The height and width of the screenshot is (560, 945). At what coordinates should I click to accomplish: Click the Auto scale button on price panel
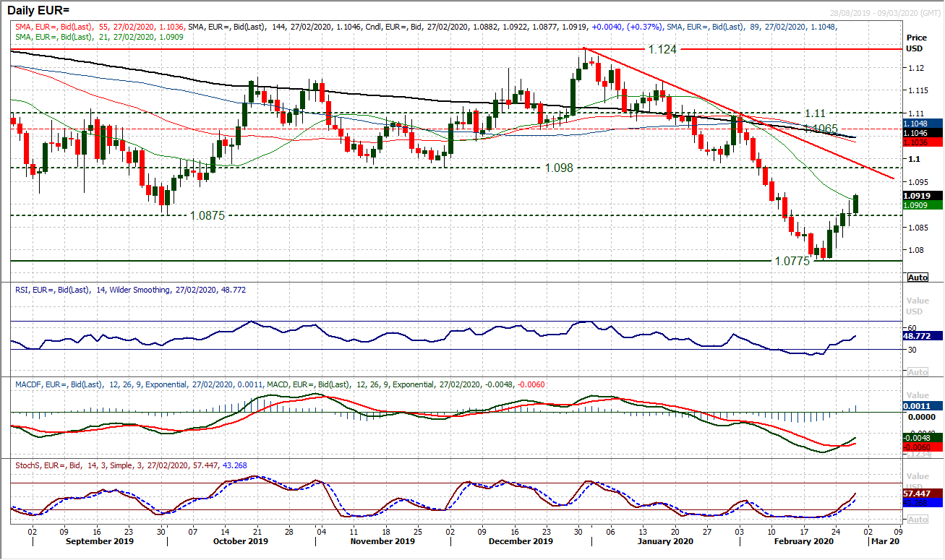click(917, 277)
